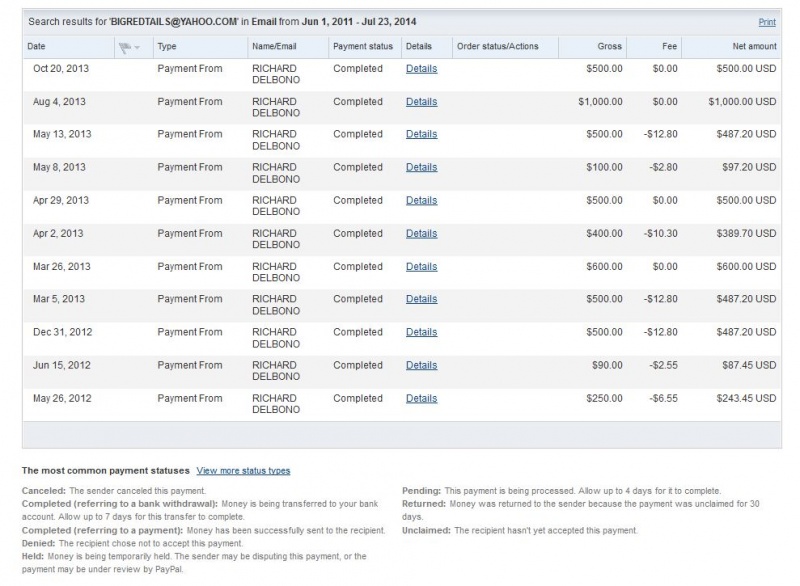View Details of Dec 31, 2012 payment
Viewport: 800px width, 586px height.
coord(421,332)
